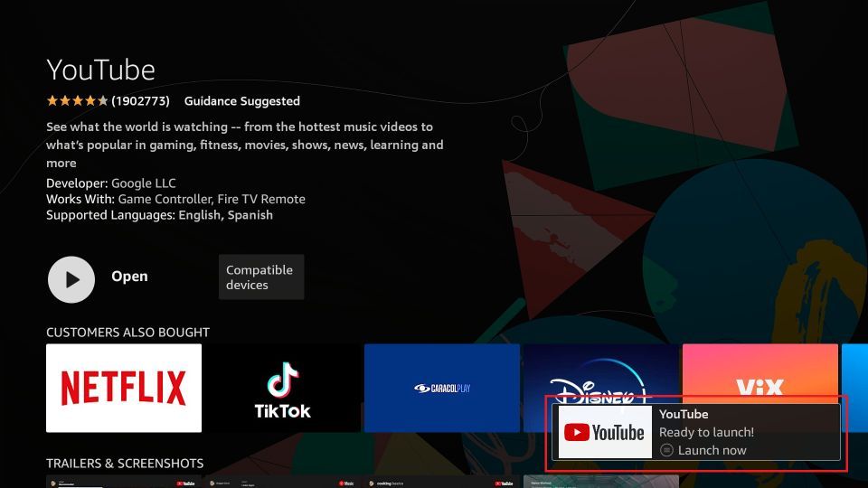Open the first screenshot under Trailers & Screenshots
This screenshot has width=868, height=488.
click(x=124, y=482)
